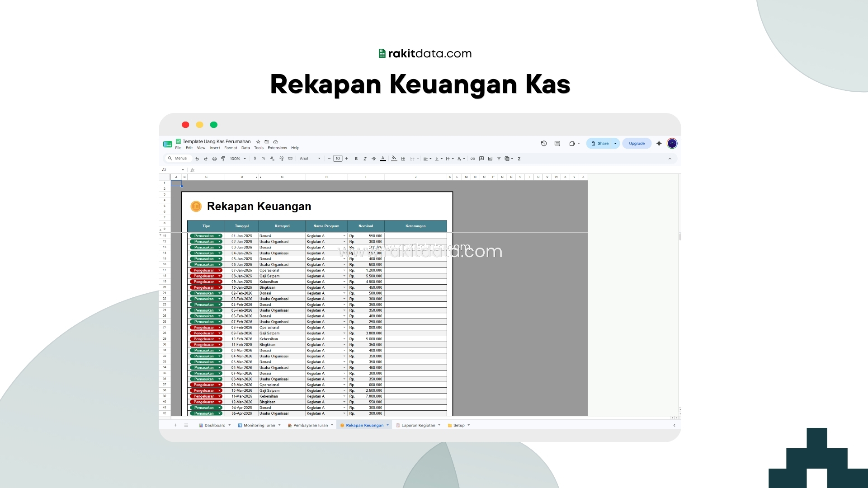Image resolution: width=868 pixels, height=488 pixels.
Task: Star the Template Uang Kas Perumahan document
Action: click(x=258, y=141)
